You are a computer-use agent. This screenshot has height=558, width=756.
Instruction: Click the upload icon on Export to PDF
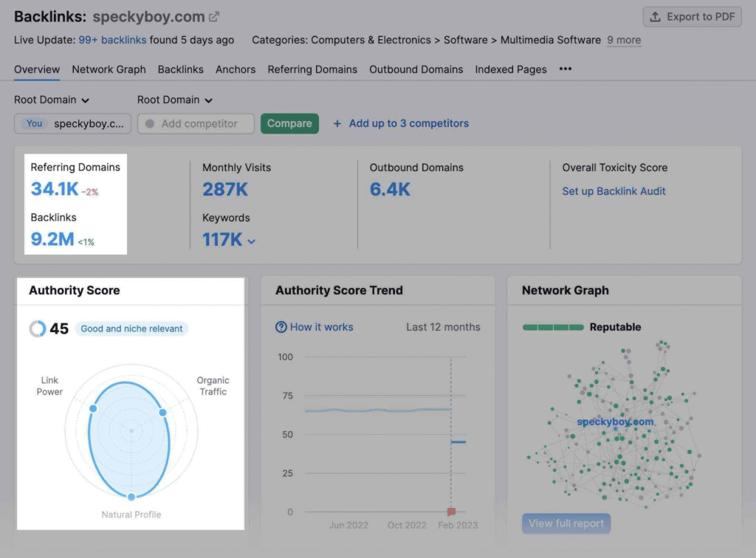(655, 16)
